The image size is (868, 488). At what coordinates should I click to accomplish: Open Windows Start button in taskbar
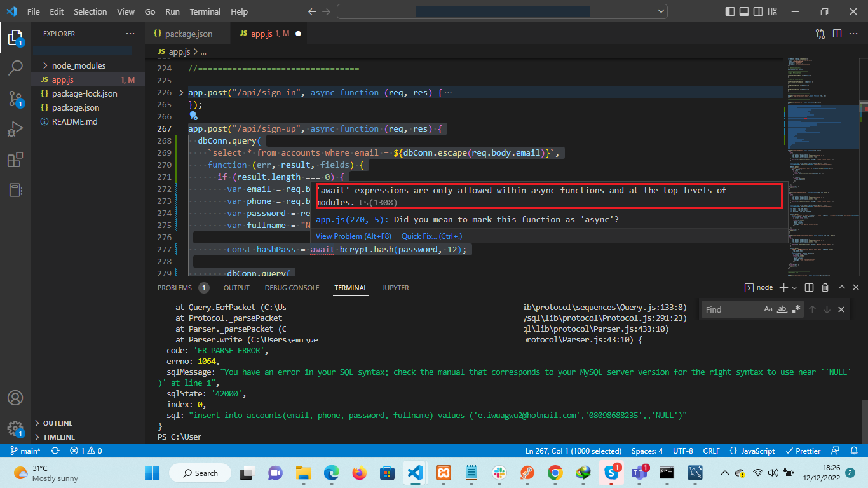click(x=153, y=473)
